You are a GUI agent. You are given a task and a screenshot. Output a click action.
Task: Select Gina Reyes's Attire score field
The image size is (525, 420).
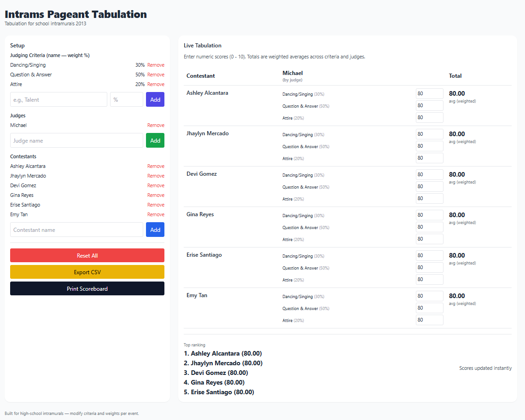pos(429,239)
